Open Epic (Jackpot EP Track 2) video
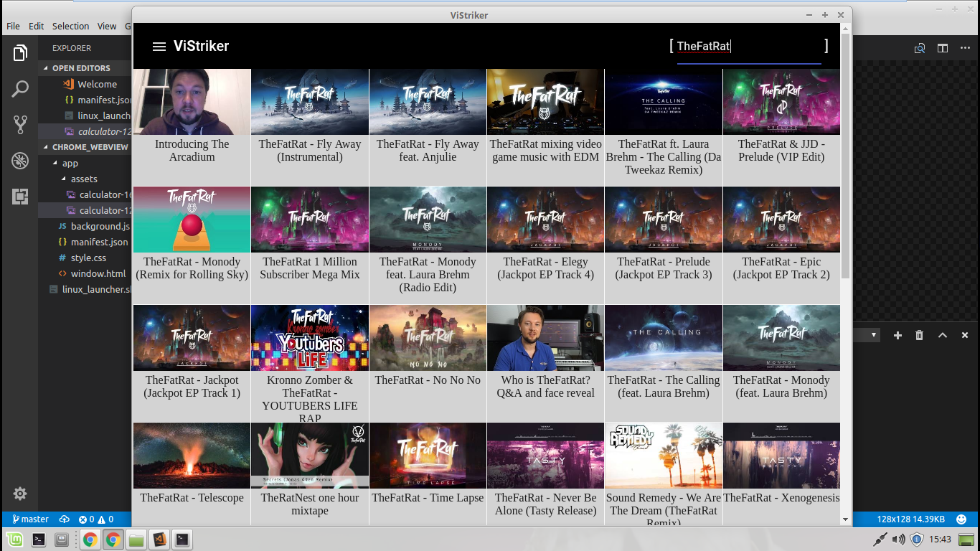The image size is (980, 551). (x=781, y=220)
